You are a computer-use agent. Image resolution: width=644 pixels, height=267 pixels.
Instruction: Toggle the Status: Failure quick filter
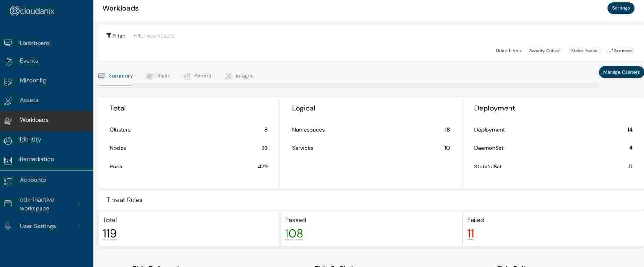click(584, 51)
